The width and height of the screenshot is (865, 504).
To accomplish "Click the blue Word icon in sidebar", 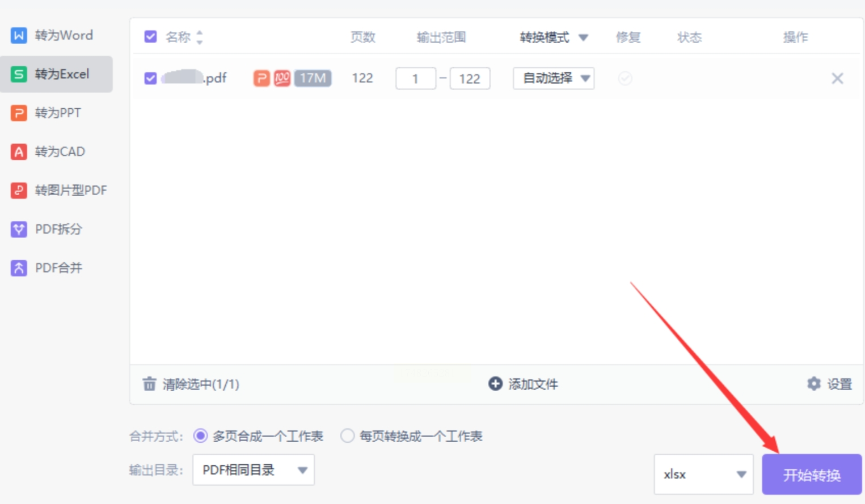I will (19, 35).
